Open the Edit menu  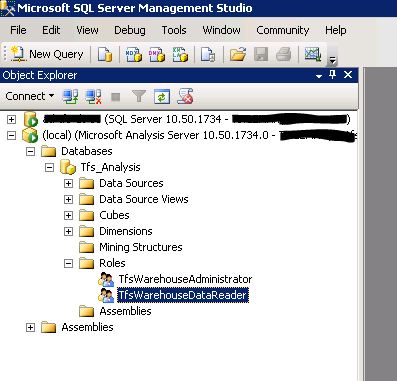point(51,30)
